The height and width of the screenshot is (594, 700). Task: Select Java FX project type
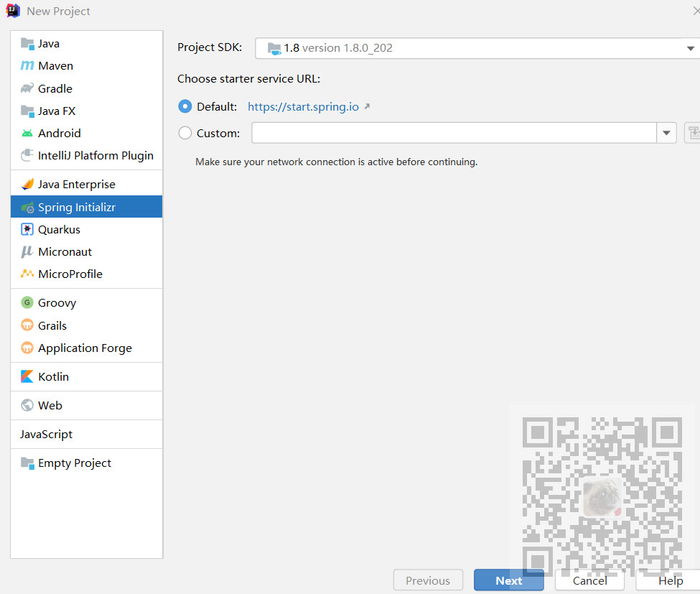[87, 111]
